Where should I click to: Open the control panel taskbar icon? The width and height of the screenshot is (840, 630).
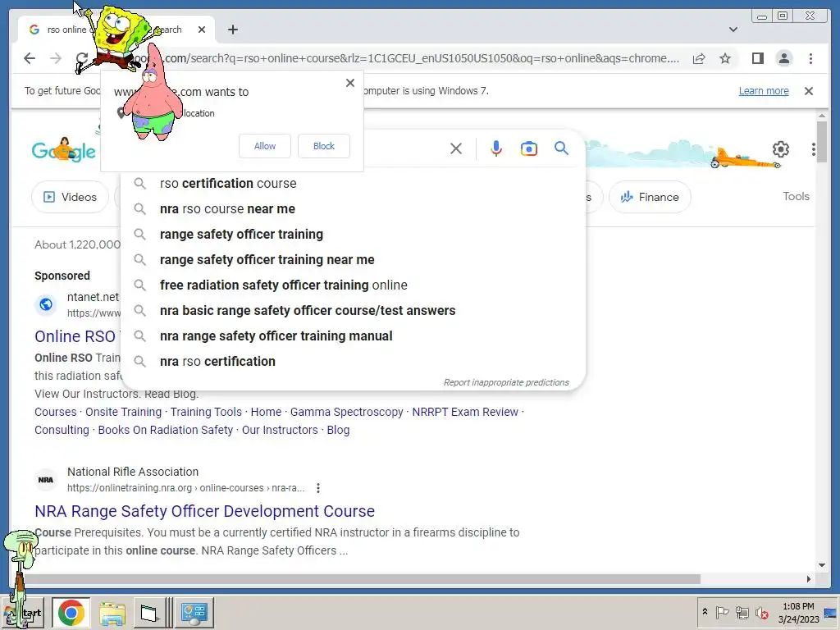[194, 612]
